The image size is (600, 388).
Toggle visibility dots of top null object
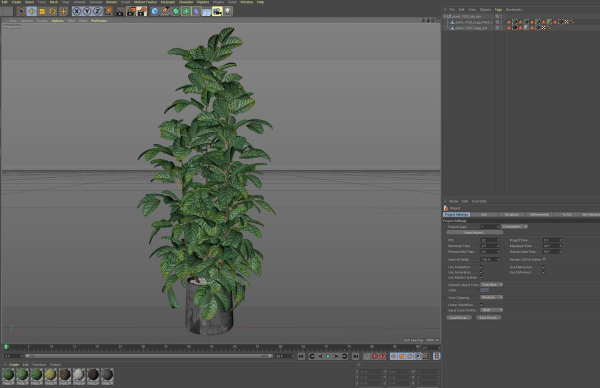tap(501, 16)
